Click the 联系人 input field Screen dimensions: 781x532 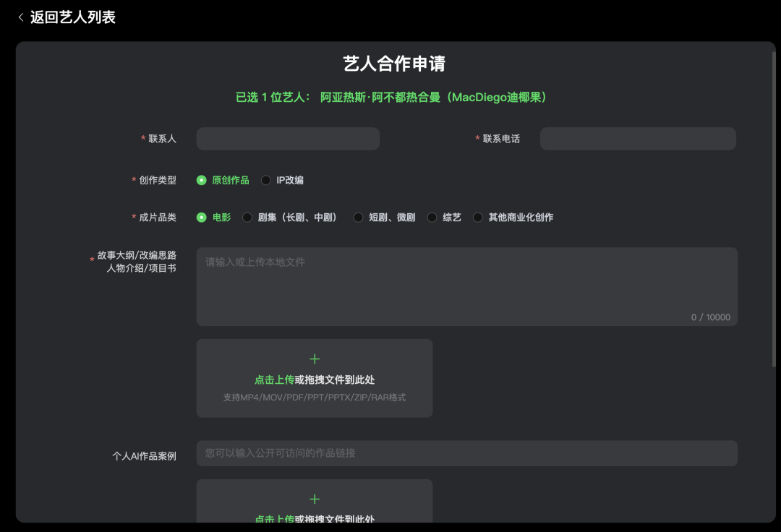click(x=288, y=139)
